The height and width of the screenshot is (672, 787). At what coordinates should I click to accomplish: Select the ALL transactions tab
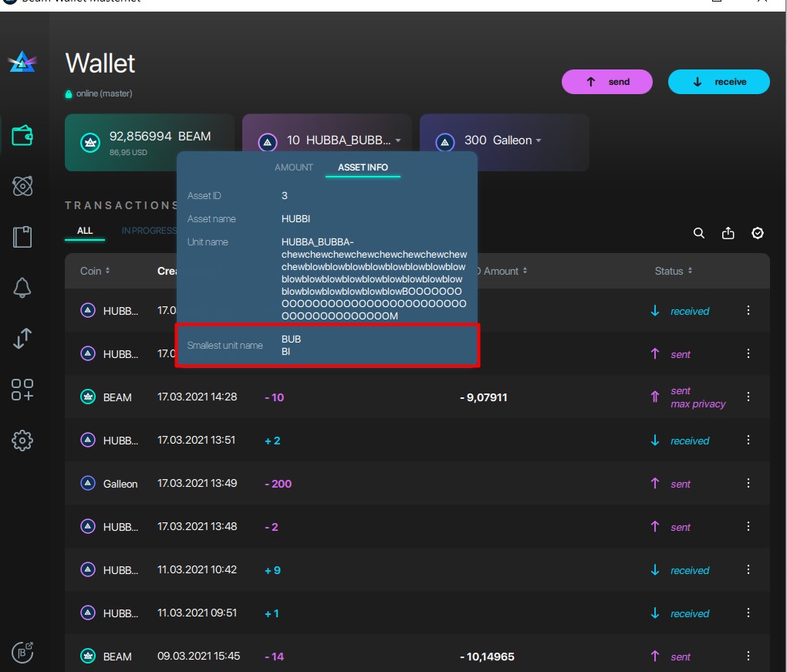pos(84,230)
